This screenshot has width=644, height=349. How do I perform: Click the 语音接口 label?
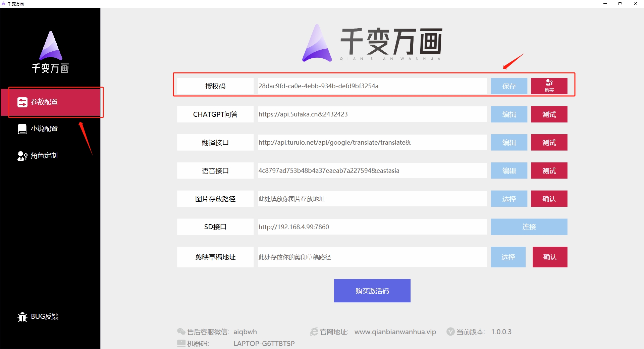coord(215,171)
